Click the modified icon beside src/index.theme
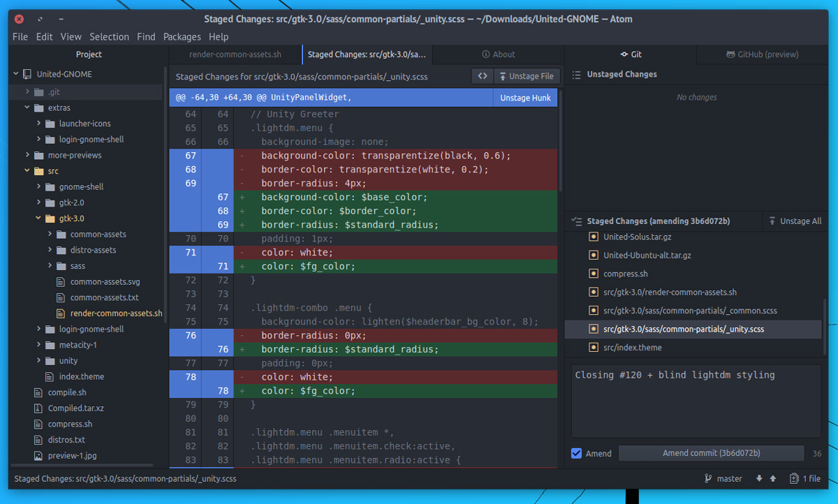 coord(594,347)
